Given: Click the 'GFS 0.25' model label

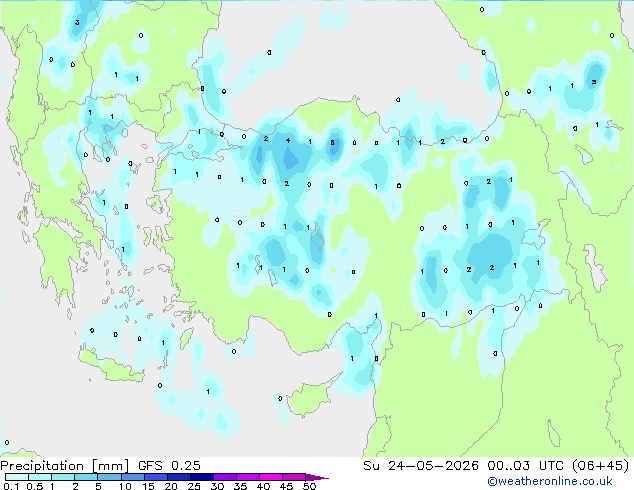Looking at the screenshot, I should coord(169,465).
